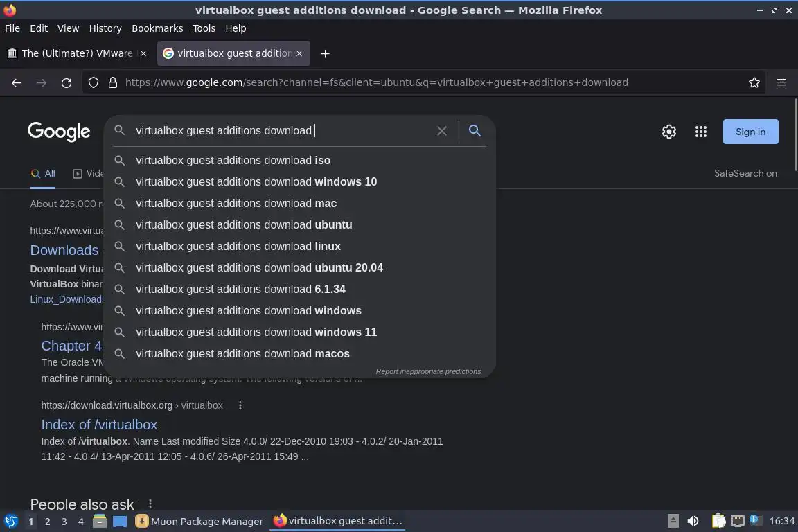Open the volume control in the system tray
Viewport: 798px width, 532px height.
point(693,521)
